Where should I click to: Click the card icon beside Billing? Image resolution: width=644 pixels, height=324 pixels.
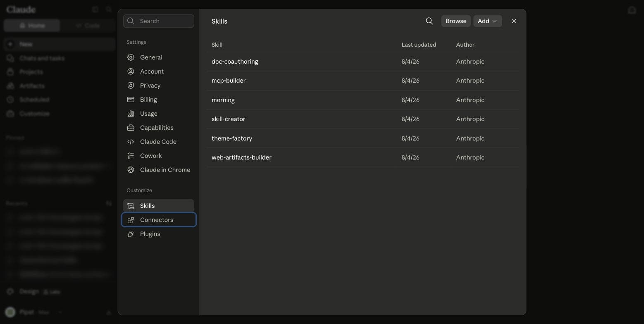point(131,100)
